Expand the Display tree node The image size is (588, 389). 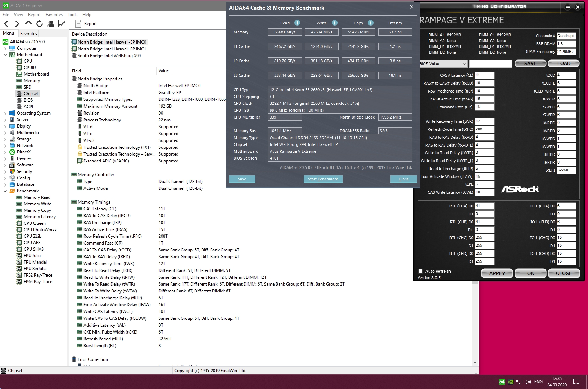pyautogui.click(x=5, y=126)
